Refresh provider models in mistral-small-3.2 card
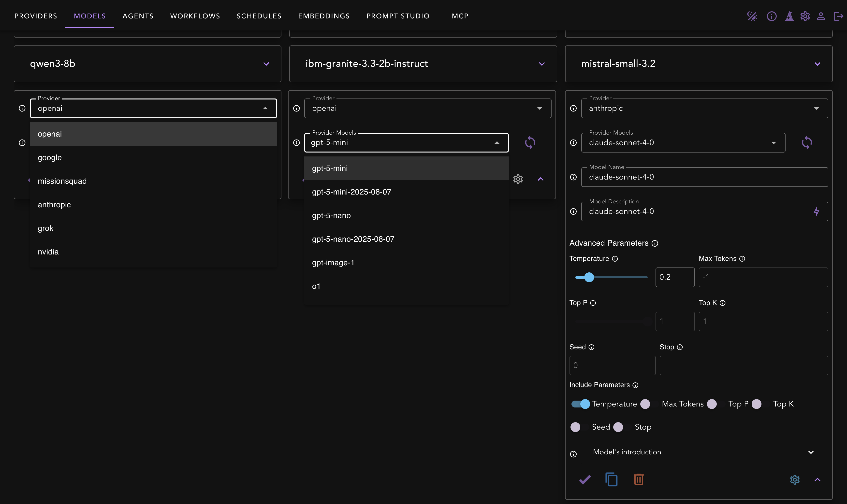 (806, 143)
